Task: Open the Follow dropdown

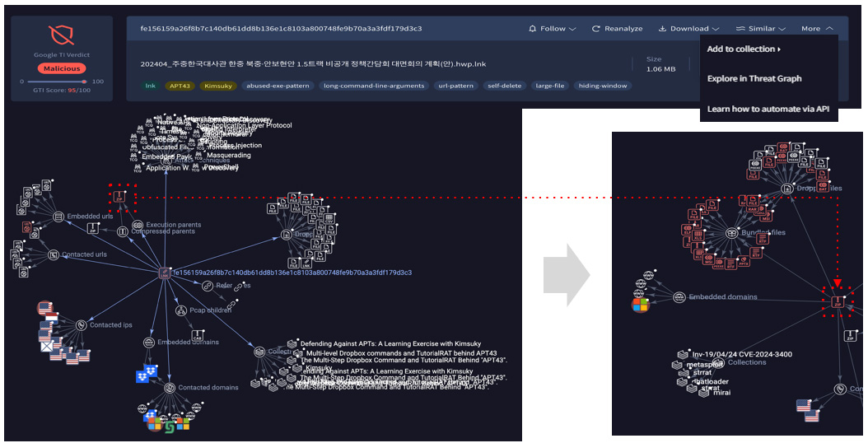Action: (552, 29)
